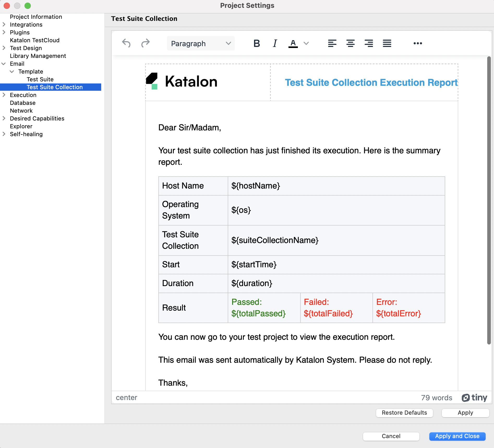Click the tiny logo in the status bar
Viewport: 494px width, 448px height.
pyautogui.click(x=474, y=397)
